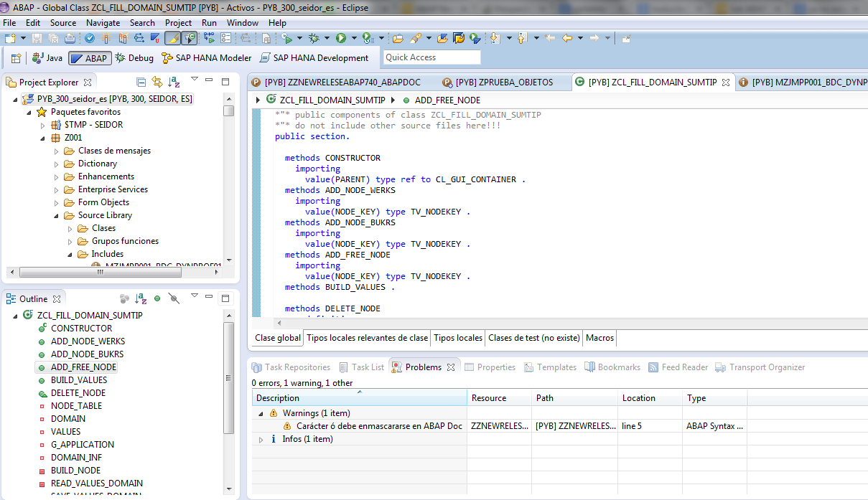Open the Tipos locales tab below the editor

pyautogui.click(x=457, y=337)
